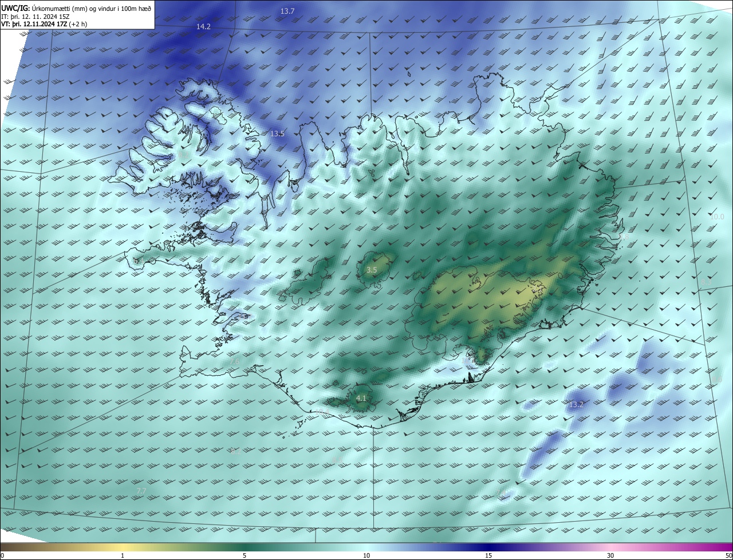Click the 13.2 value label over the sea
Image resolution: width=733 pixels, height=560 pixels.
[x=576, y=405]
